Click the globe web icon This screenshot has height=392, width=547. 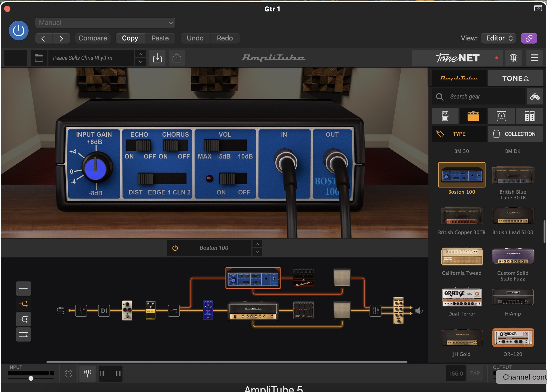click(x=513, y=58)
